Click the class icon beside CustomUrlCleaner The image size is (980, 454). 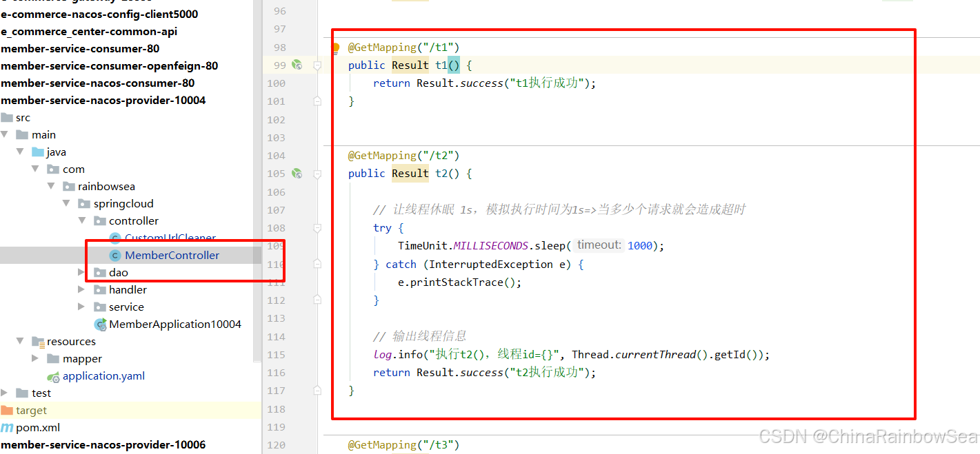pos(115,238)
